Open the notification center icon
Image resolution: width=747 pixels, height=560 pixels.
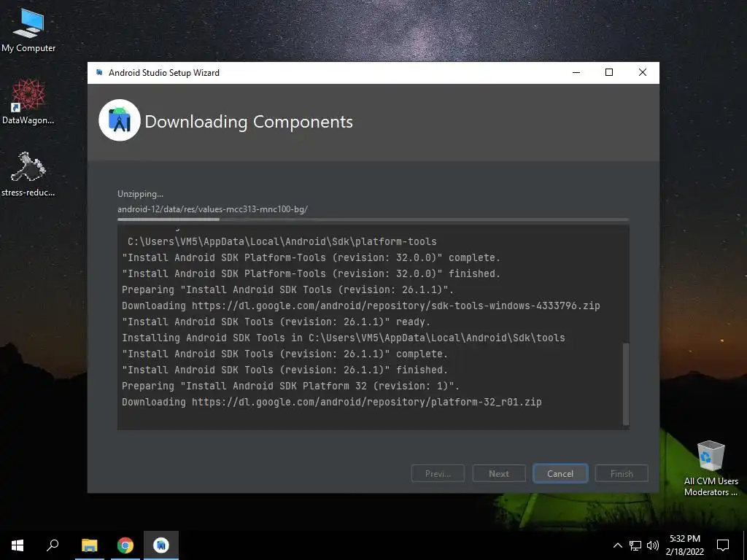point(723,545)
